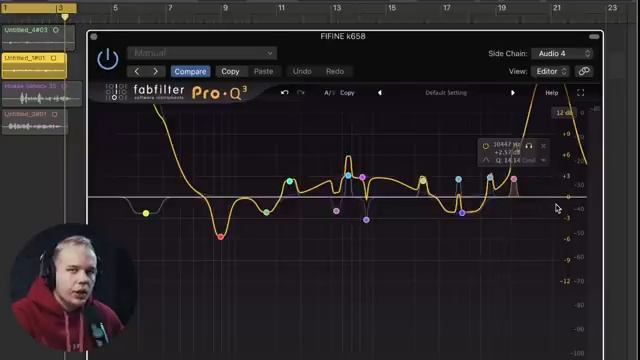Open the FabFilter Help menu

coord(551,93)
